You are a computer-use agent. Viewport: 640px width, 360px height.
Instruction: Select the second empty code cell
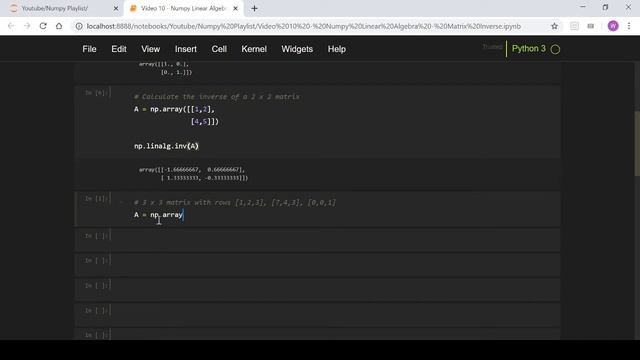click(x=317, y=264)
